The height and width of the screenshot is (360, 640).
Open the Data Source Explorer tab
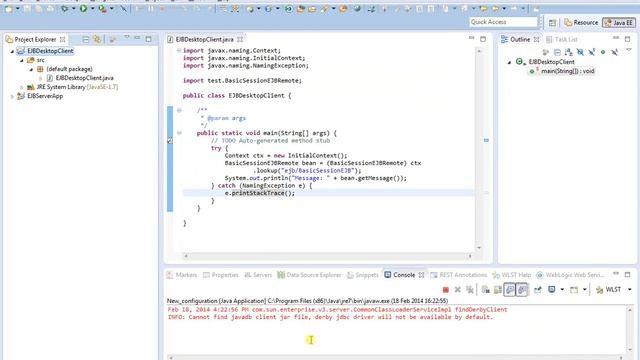coord(309,275)
